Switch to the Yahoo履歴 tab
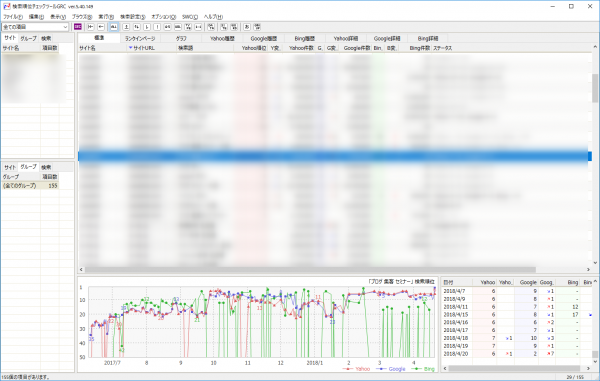Viewport: 600px width, 381px height. coord(222,38)
